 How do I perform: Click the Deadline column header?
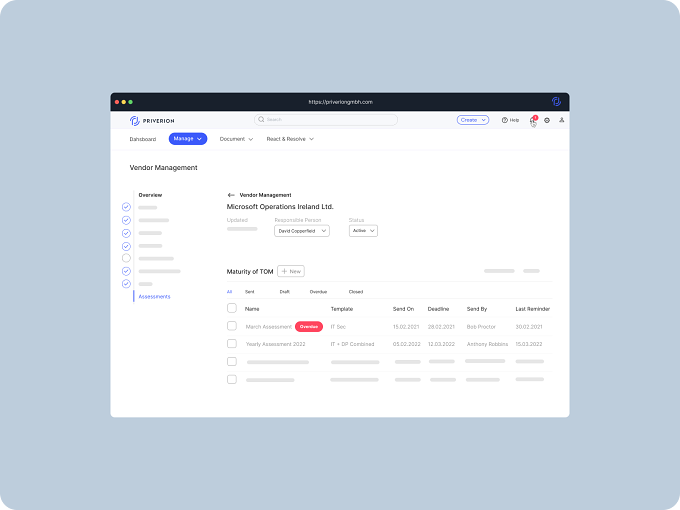click(x=438, y=309)
